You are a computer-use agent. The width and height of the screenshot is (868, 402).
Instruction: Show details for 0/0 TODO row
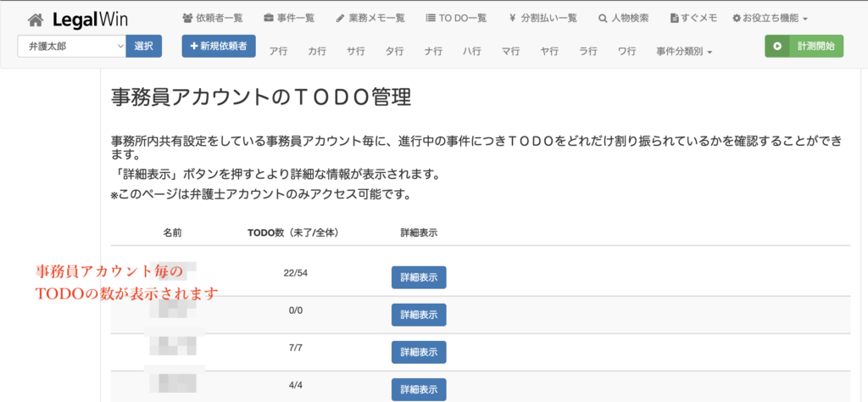pyautogui.click(x=418, y=315)
